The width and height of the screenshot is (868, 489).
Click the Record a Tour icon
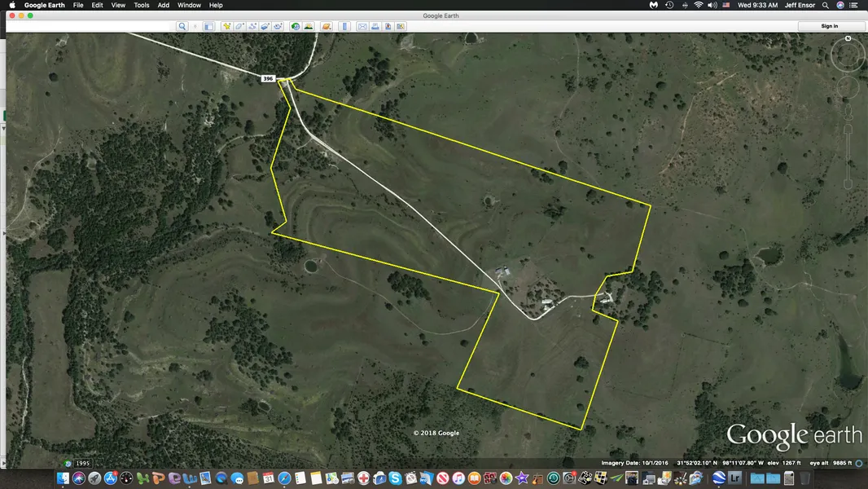click(x=278, y=26)
